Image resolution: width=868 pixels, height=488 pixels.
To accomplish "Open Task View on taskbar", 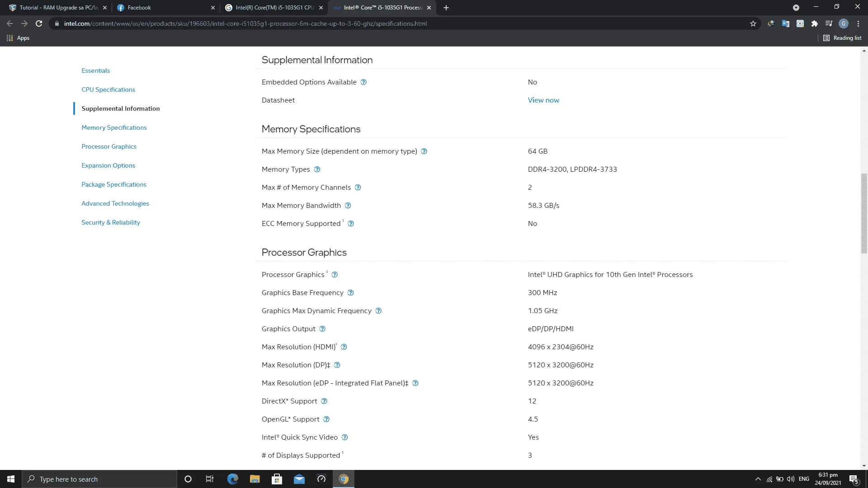I will (210, 479).
